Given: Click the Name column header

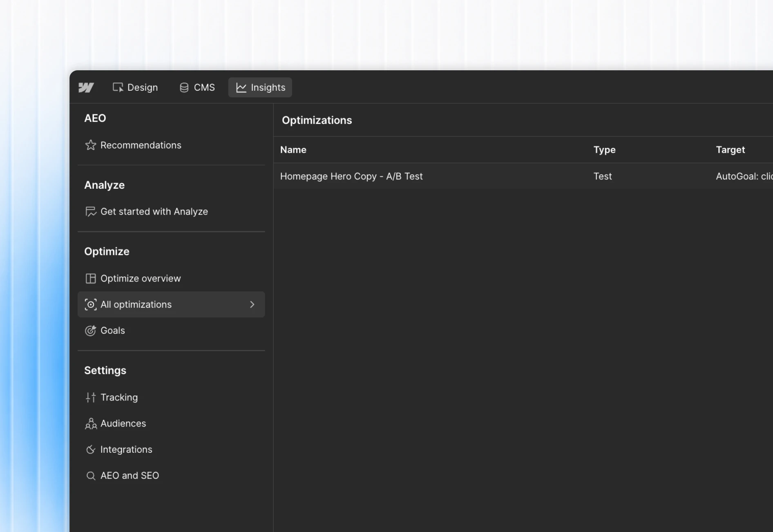Looking at the screenshot, I should [293, 150].
